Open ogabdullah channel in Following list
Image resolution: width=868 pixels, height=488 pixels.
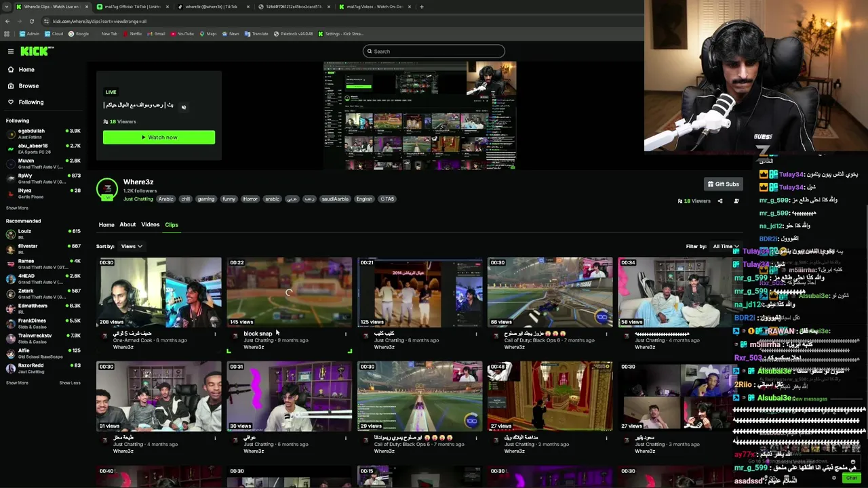(43, 134)
